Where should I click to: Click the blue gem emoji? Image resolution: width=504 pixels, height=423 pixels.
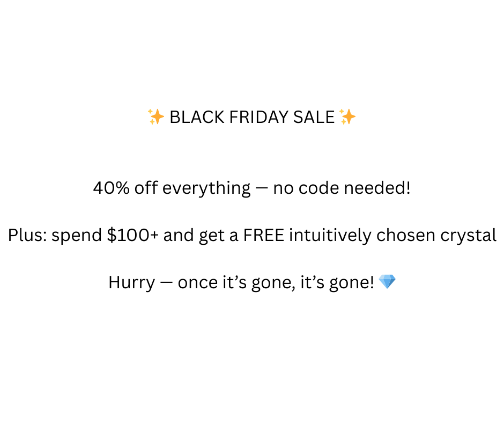pos(387,281)
